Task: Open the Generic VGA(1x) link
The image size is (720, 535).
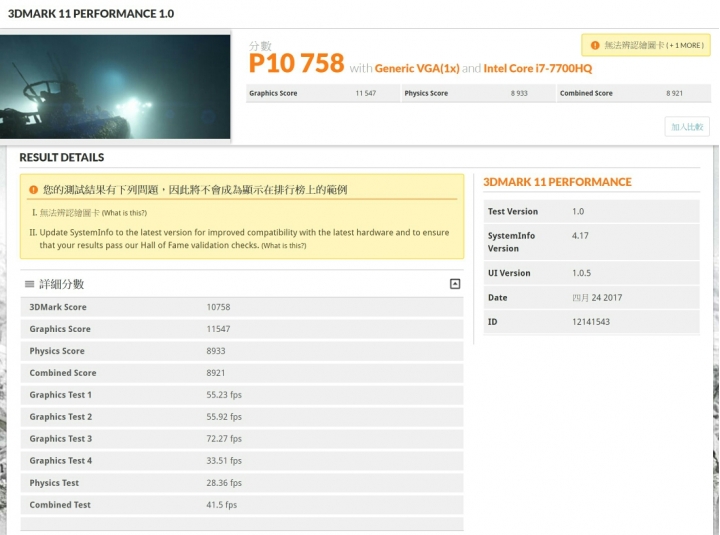Action: click(417, 68)
